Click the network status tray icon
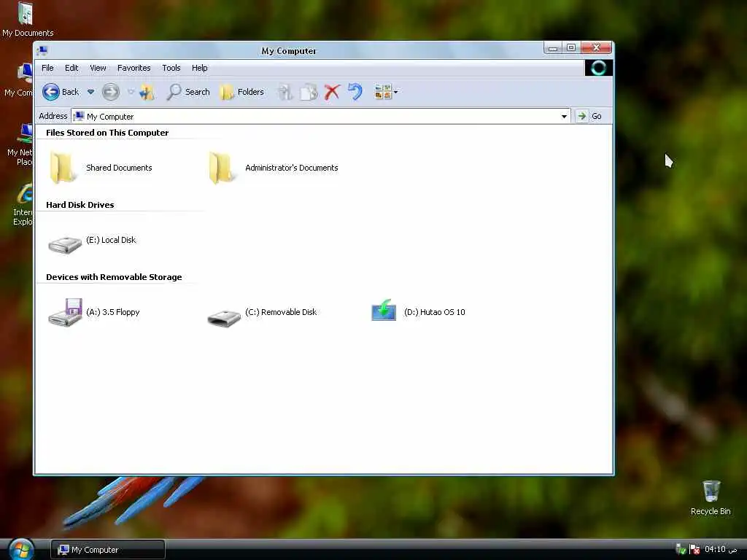Screen dimensions: 747x560 (x=681, y=550)
